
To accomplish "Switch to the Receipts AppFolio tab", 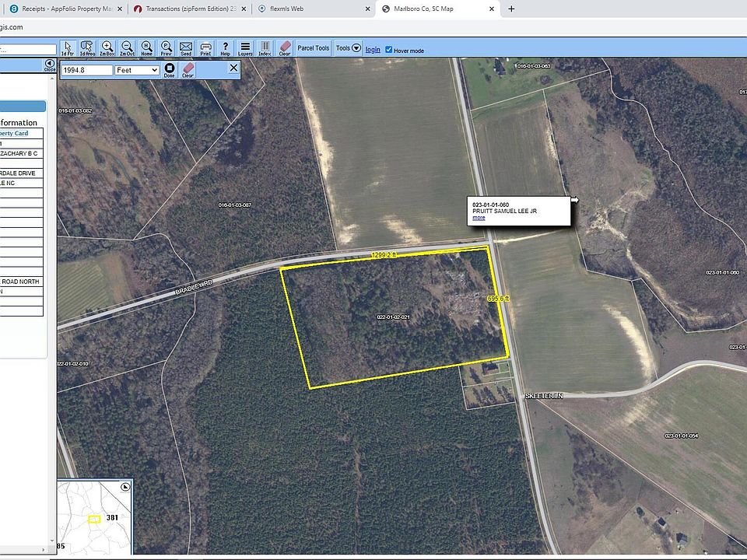I will pyautogui.click(x=65, y=9).
